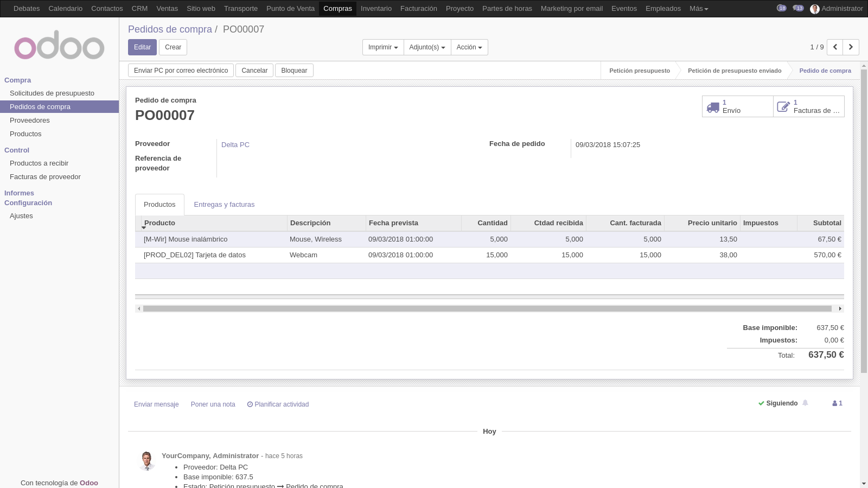This screenshot has width=868, height=488.
Task: Expand the Imprimir dropdown
Action: point(382,47)
